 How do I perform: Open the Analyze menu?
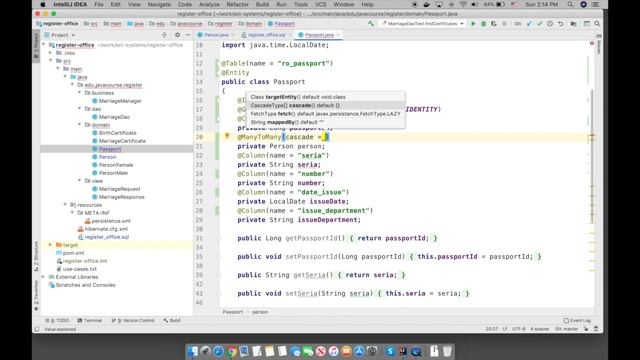209,4
